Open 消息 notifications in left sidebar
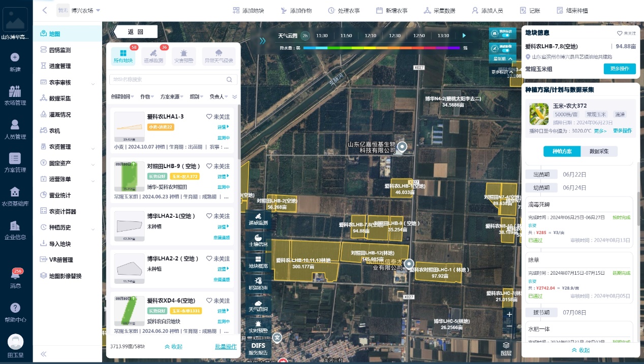 point(15,279)
